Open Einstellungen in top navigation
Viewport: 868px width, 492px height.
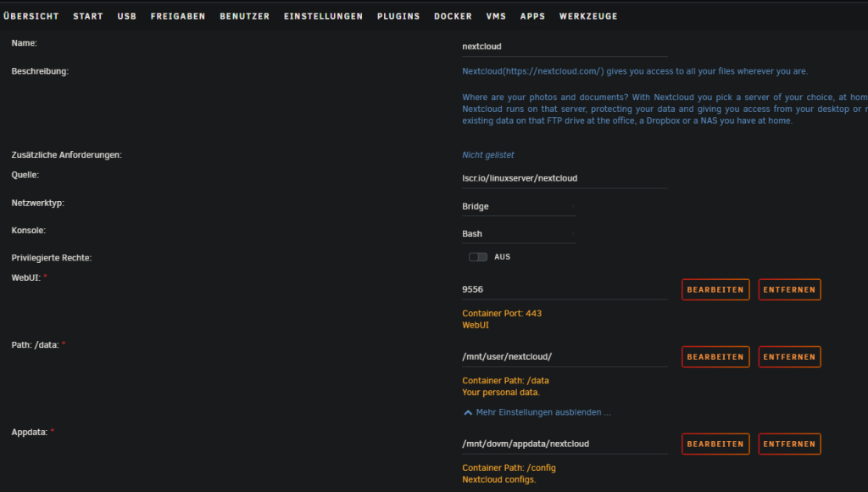[x=323, y=16]
